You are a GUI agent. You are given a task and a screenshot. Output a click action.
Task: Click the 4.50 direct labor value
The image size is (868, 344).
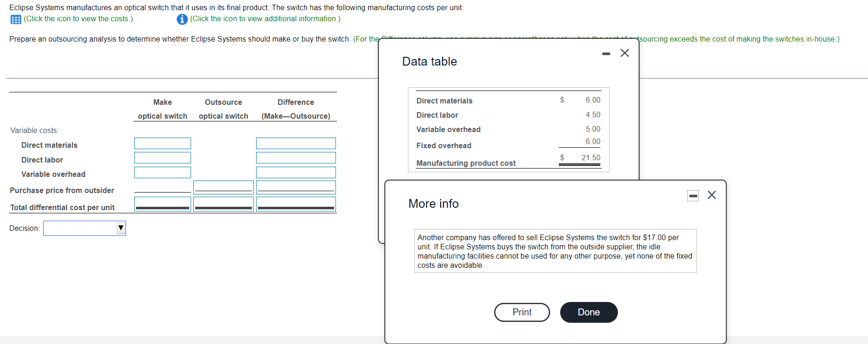pyautogui.click(x=593, y=115)
